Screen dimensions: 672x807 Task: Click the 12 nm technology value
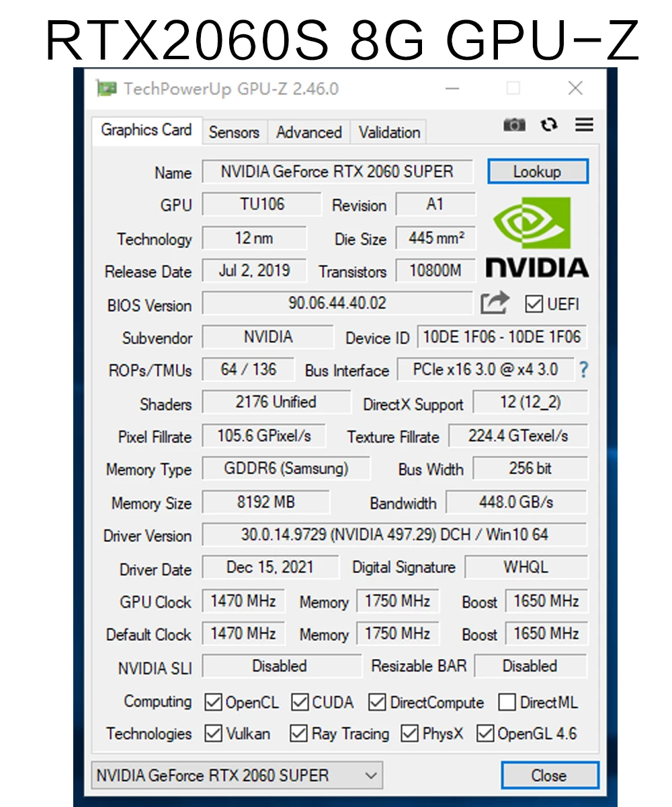tap(254, 238)
